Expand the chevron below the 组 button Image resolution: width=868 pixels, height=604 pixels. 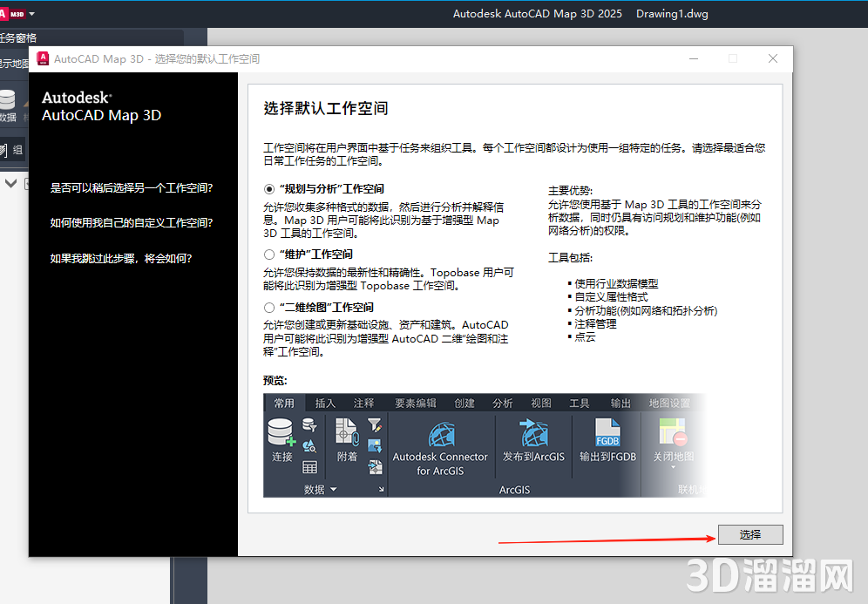pos(11,183)
